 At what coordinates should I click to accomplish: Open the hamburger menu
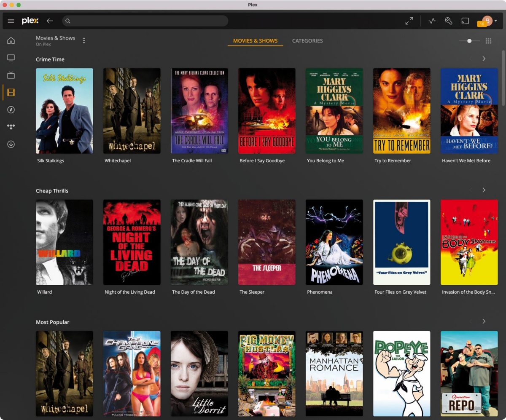(11, 21)
